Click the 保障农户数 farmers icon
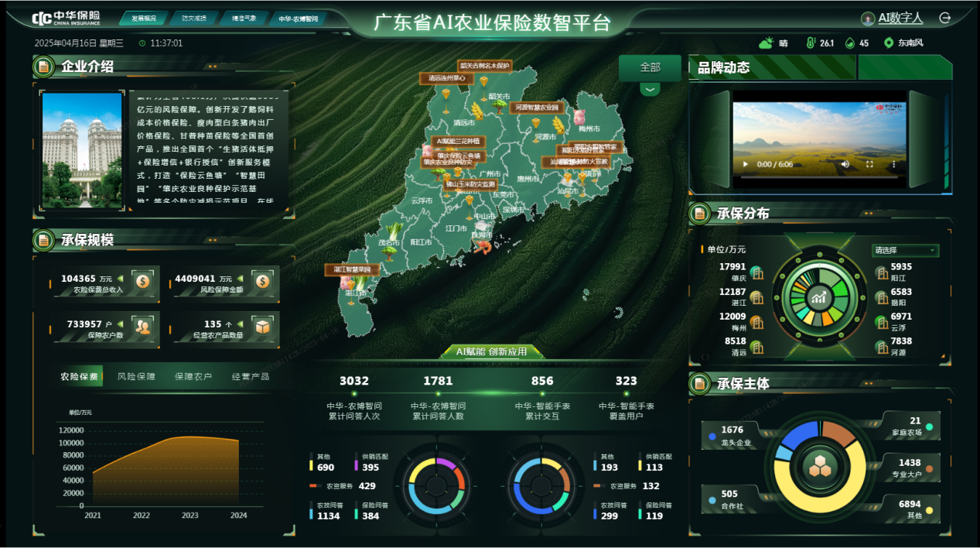Screen dimensions: 980x548 tap(142, 327)
